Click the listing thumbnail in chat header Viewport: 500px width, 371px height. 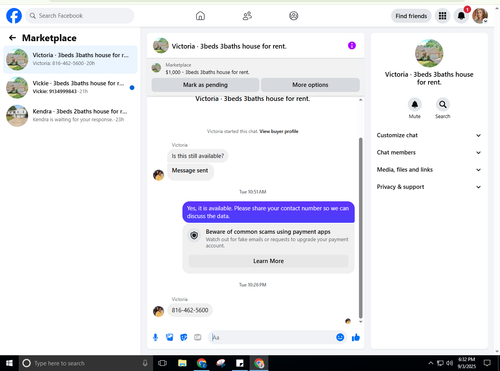161,46
